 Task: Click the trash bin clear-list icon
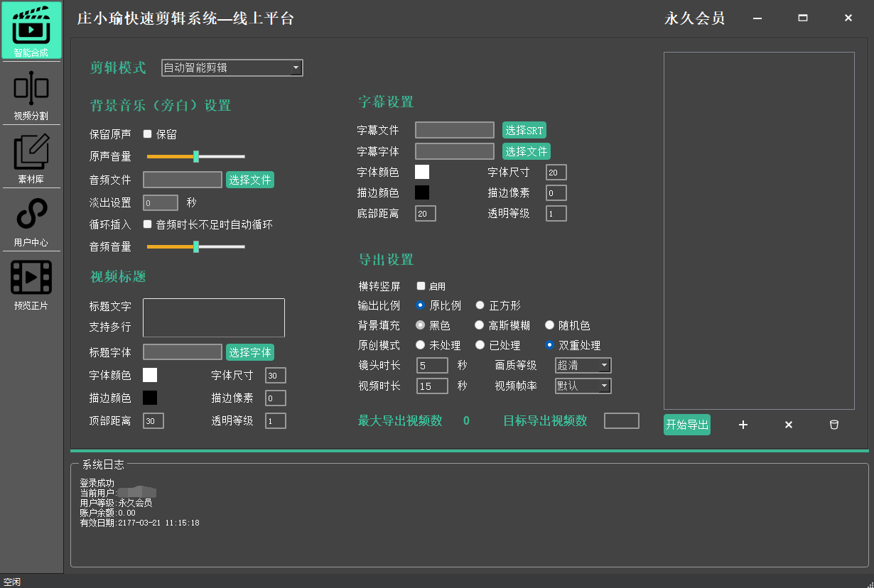pyautogui.click(x=834, y=425)
